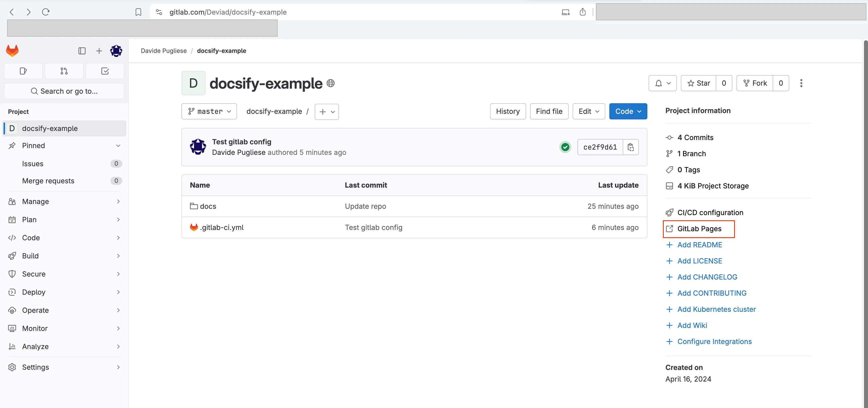Click the copy commit hash icon
The height and width of the screenshot is (408, 868).
click(x=630, y=147)
